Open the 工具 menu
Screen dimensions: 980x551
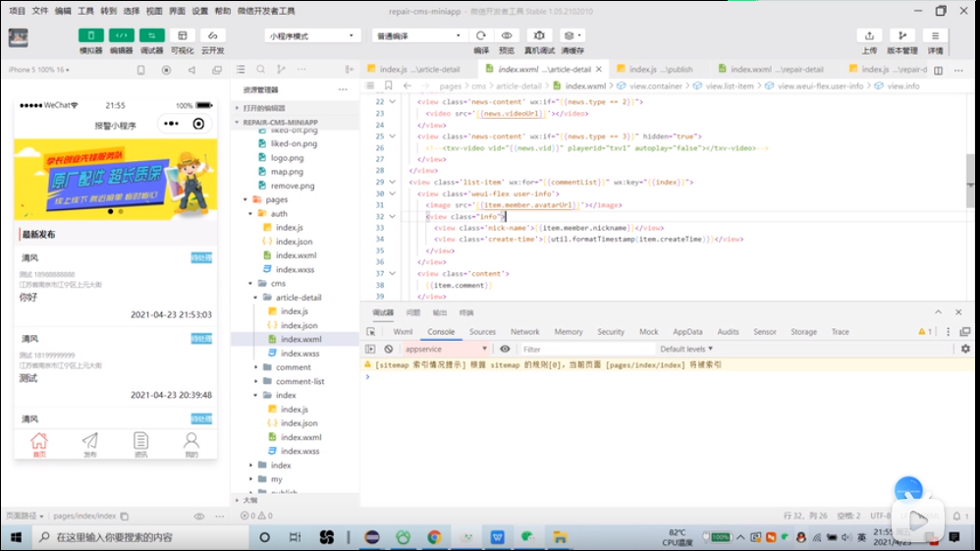pos(85,11)
